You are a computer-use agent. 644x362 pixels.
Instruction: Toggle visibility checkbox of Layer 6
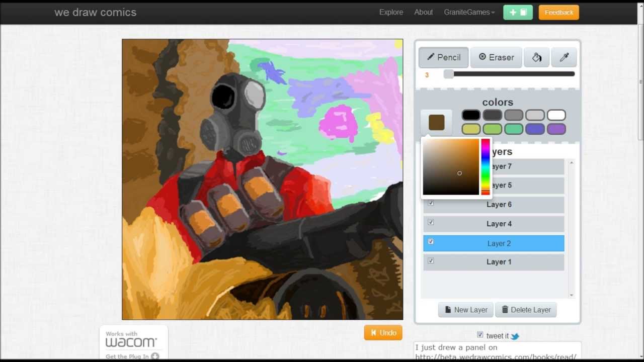click(431, 203)
